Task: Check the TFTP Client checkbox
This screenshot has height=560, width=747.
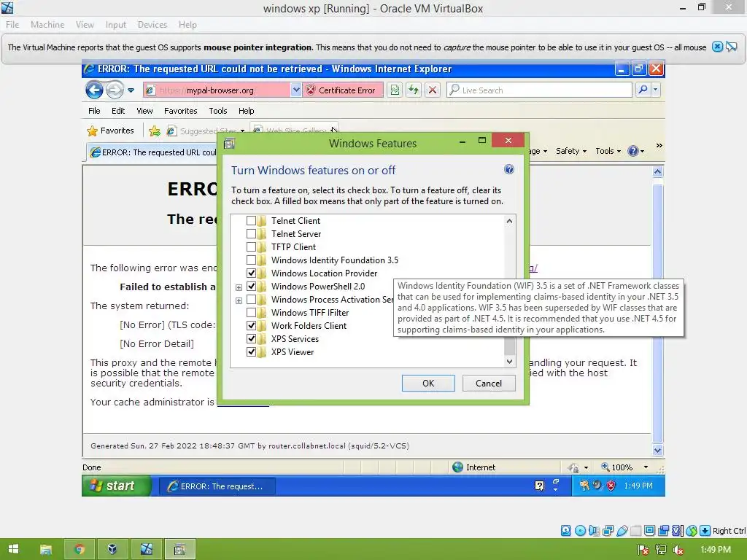Action: [251, 246]
